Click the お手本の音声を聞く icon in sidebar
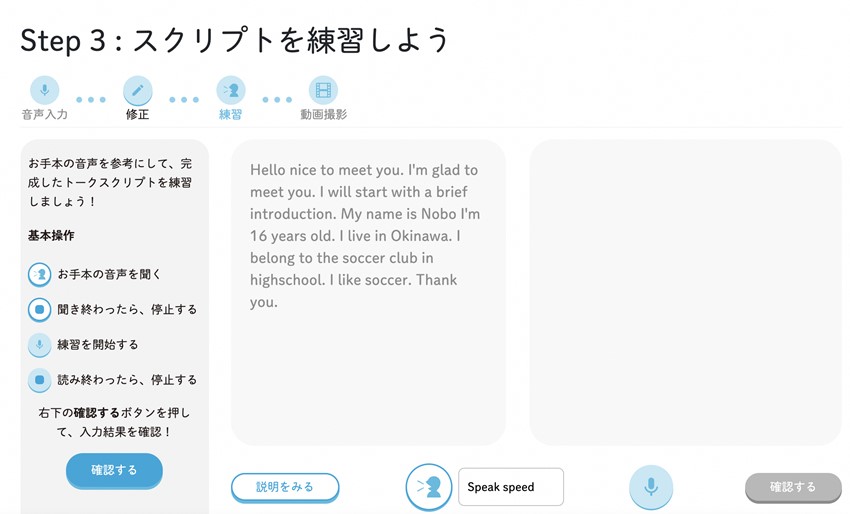The image size is (850, 514). 40,274
